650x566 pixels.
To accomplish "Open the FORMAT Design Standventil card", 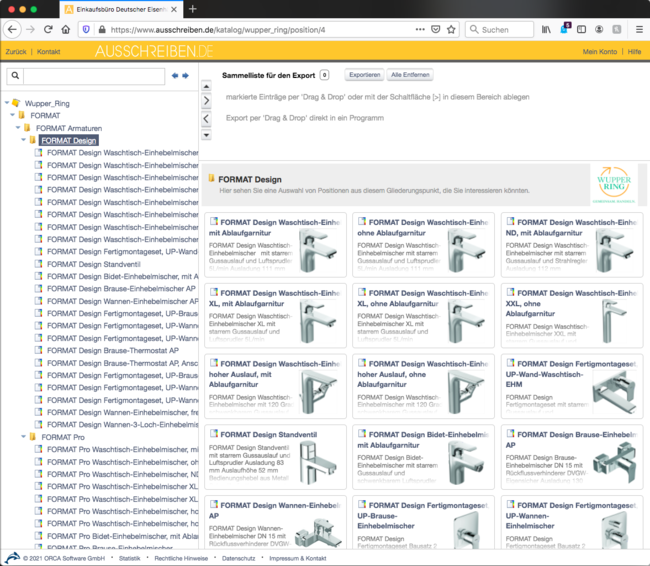I will coord(275,457).
